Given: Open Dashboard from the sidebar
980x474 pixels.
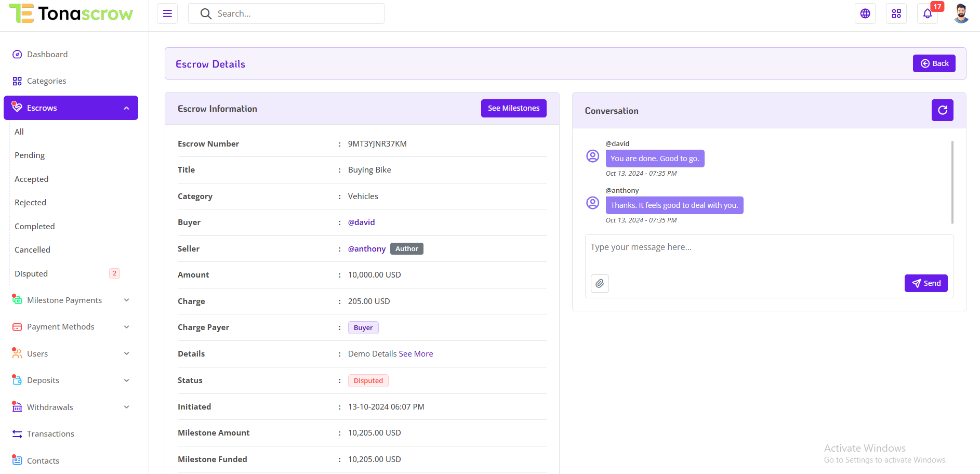Looking at the screenshot, I should pyautogui.click(x=47, y=55).
